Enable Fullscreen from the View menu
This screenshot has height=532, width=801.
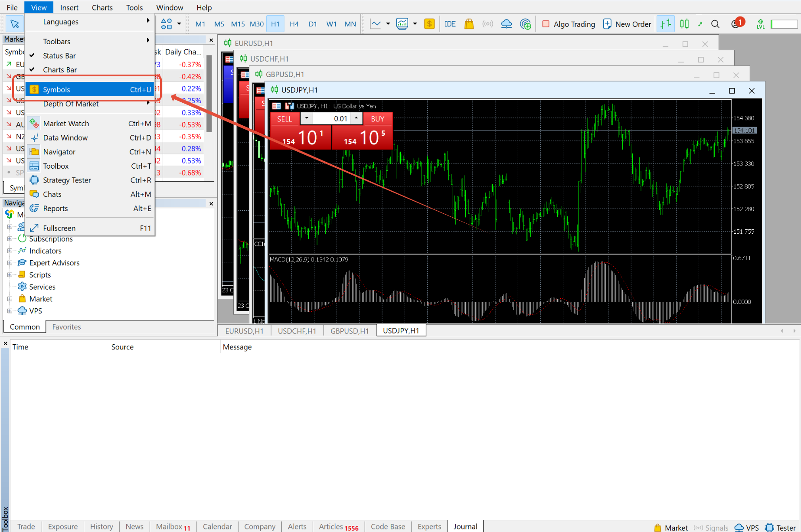pyautogui.click(x=90, y=228)
